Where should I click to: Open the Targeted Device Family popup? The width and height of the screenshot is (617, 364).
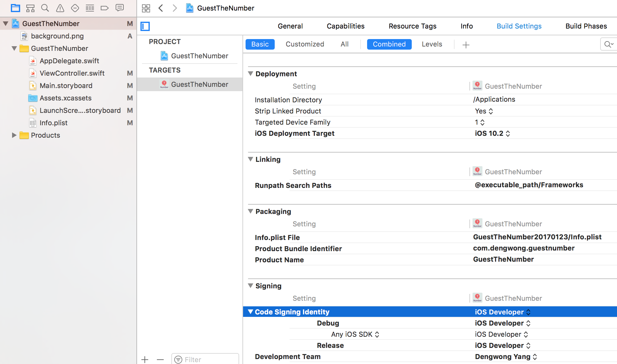[480, 122]
